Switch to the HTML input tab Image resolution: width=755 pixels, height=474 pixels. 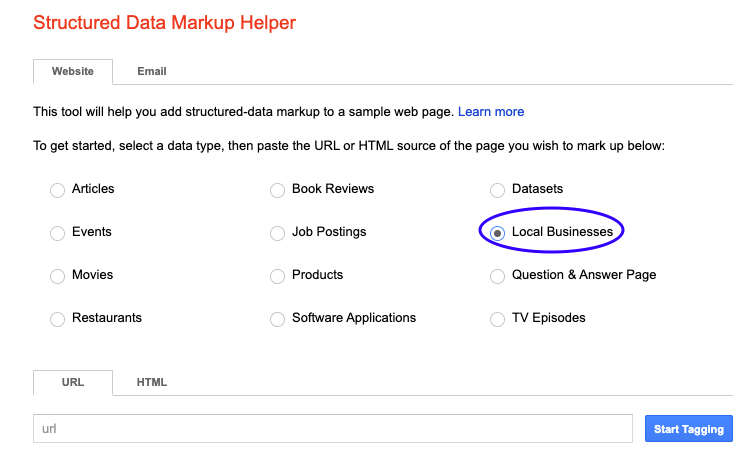152,382
